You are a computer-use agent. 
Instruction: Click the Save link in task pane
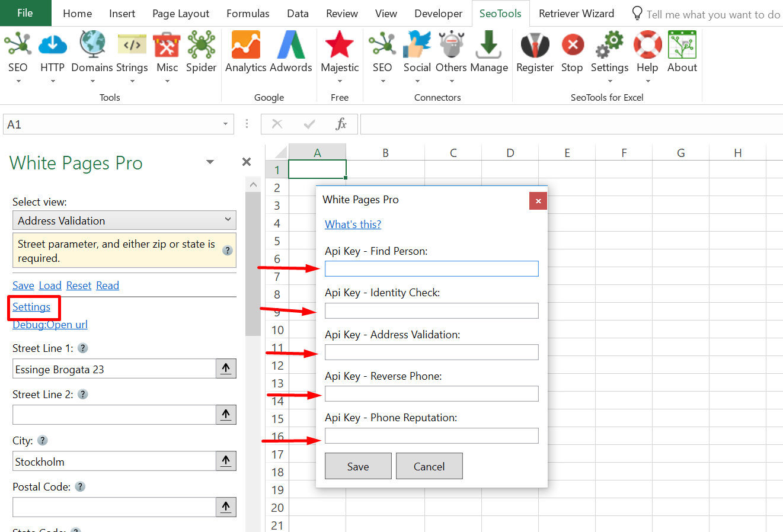point(23,286)
